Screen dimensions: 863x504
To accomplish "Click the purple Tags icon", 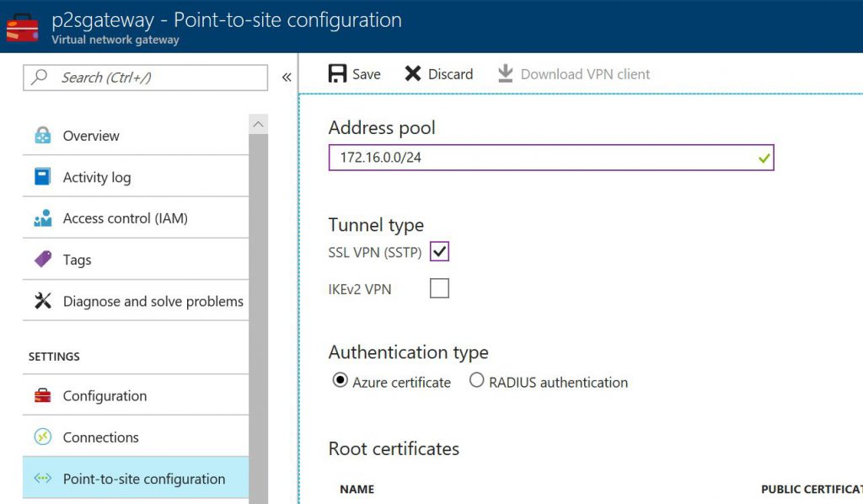I will coord(42,259).
